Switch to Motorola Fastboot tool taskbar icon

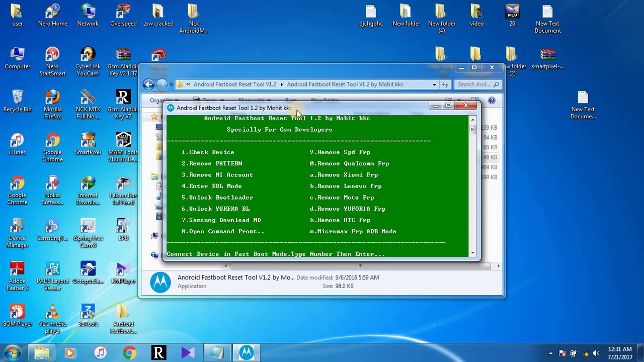(246, 353)
